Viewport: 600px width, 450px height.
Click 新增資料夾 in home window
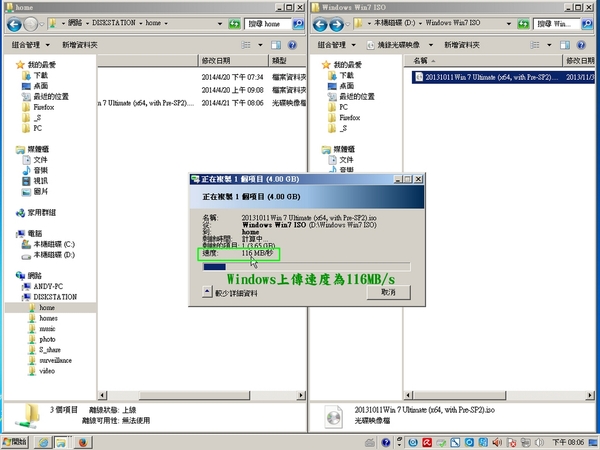80,45
